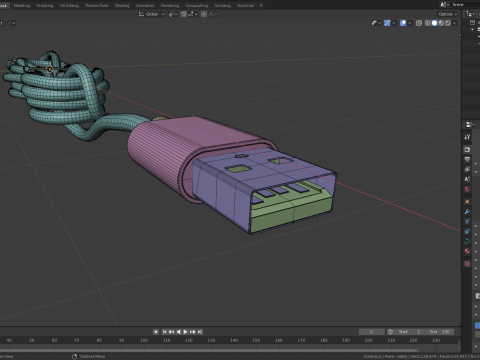Image resolution: width=480 pixels, height=360 pixels.
Task: Toggle proportional editing in header
Action: tap(204, 14)
